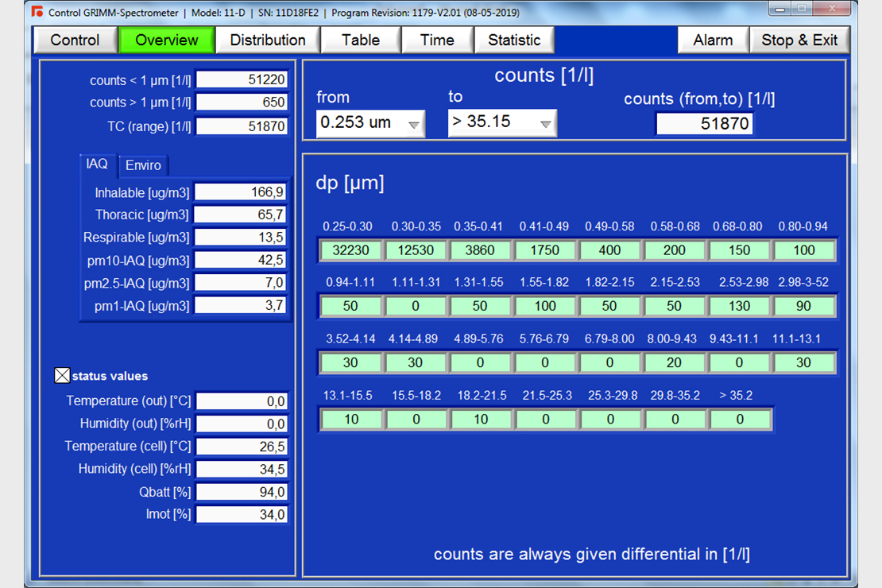Open the Alarm settings
This screenshot has width=882, height=588.
[x=713, y=40]
